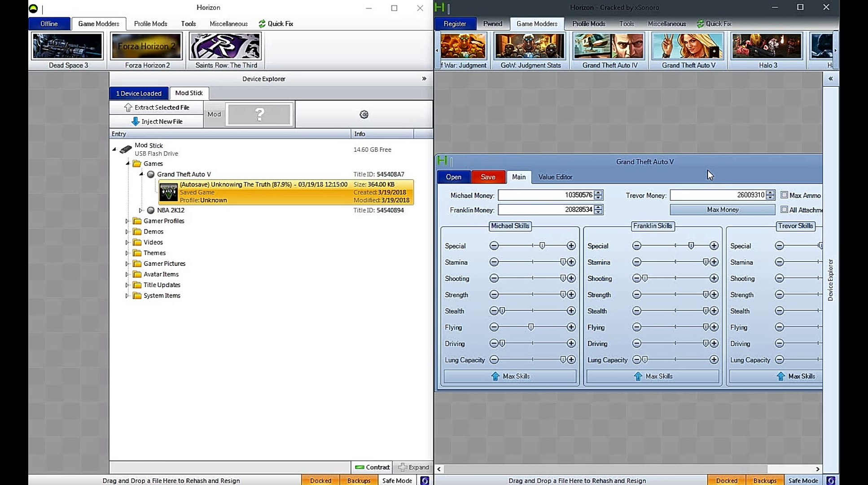Open Tools tab in left window
The width and height of the screenshot is (868, 485).
[189, 24]
